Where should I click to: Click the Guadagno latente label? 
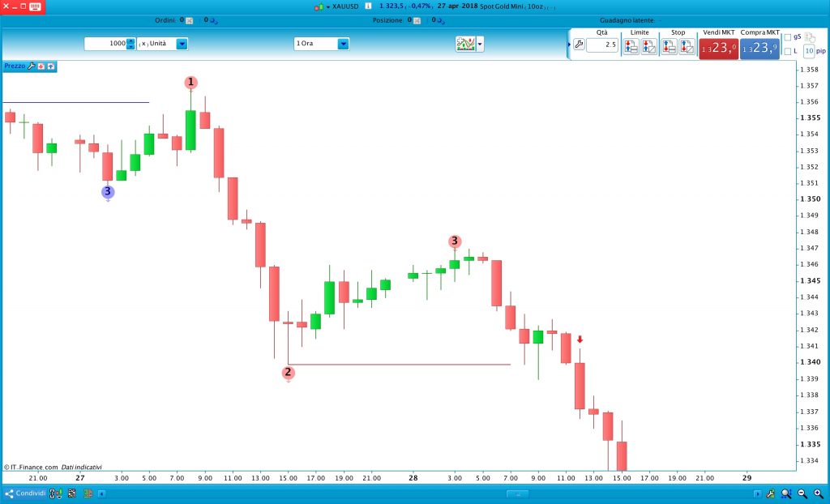point(627,20)
